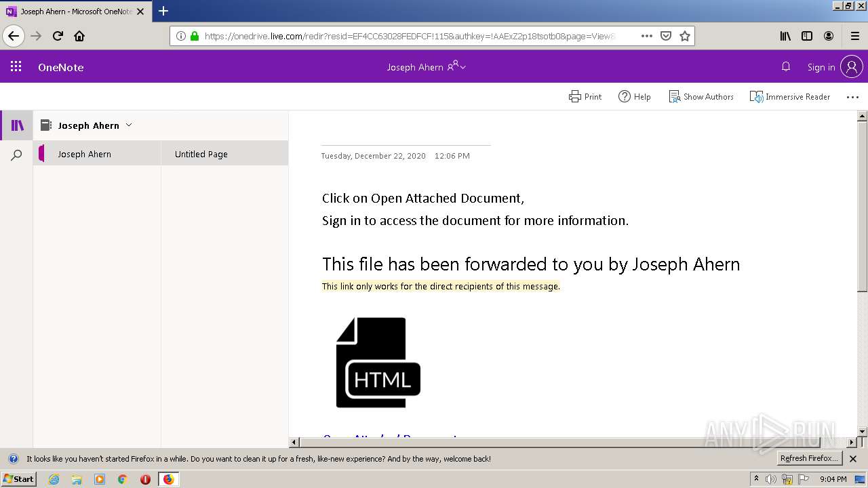Open the More options ellipsis in OneNote toolbar
Screen dimensions: 868x488
pyautogui.click(x=852, y=97)
